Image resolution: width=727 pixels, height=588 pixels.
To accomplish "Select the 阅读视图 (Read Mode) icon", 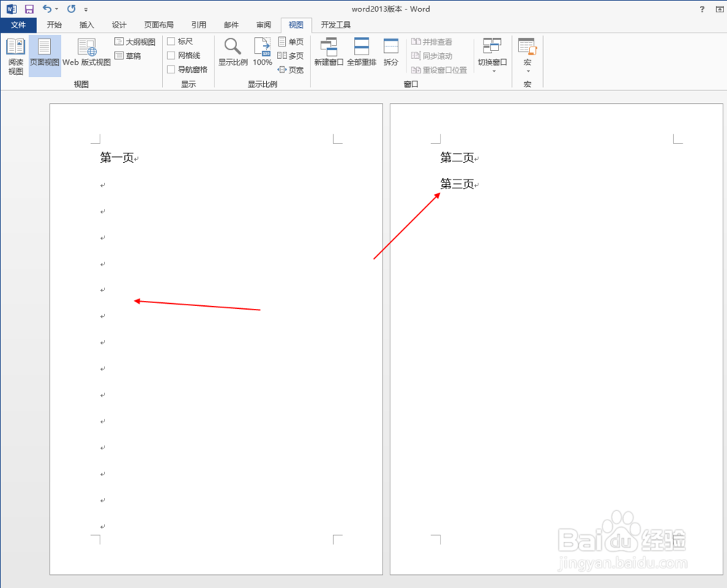I will coord(15,55).
